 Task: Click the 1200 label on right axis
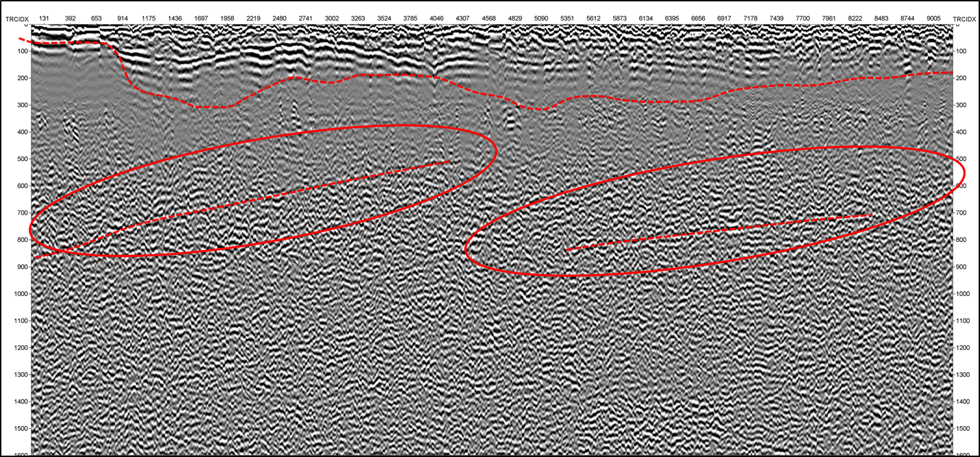coord(963,348)
